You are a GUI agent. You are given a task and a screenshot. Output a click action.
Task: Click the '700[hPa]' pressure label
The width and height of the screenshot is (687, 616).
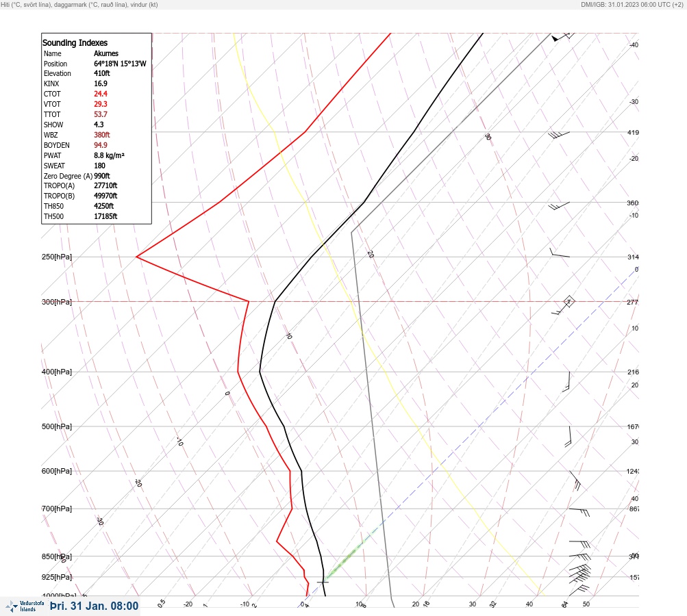coord(57,509)
